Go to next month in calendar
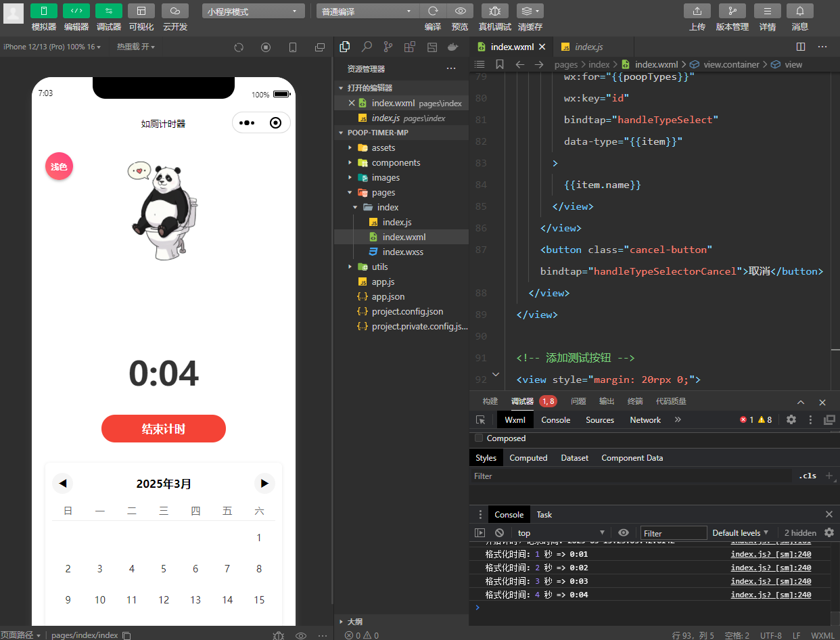840x640 pixels. click(x=264, y=484)
